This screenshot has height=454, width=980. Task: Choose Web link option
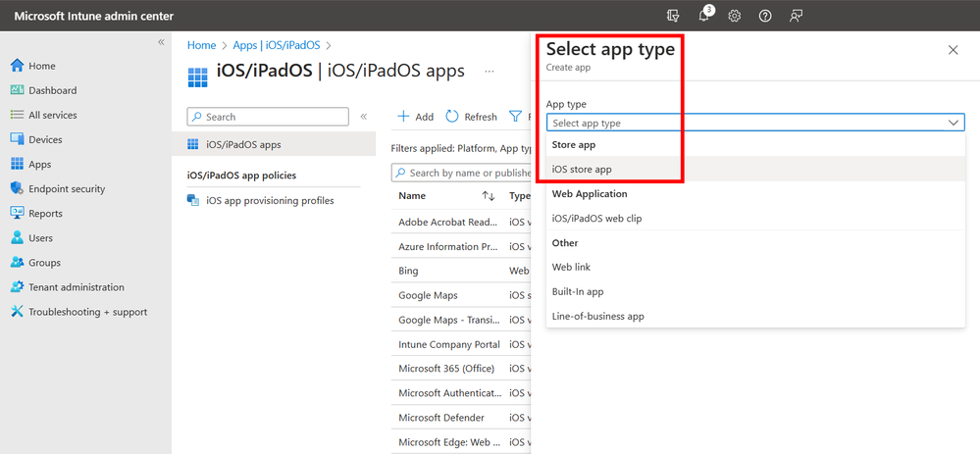click(755, 268)
